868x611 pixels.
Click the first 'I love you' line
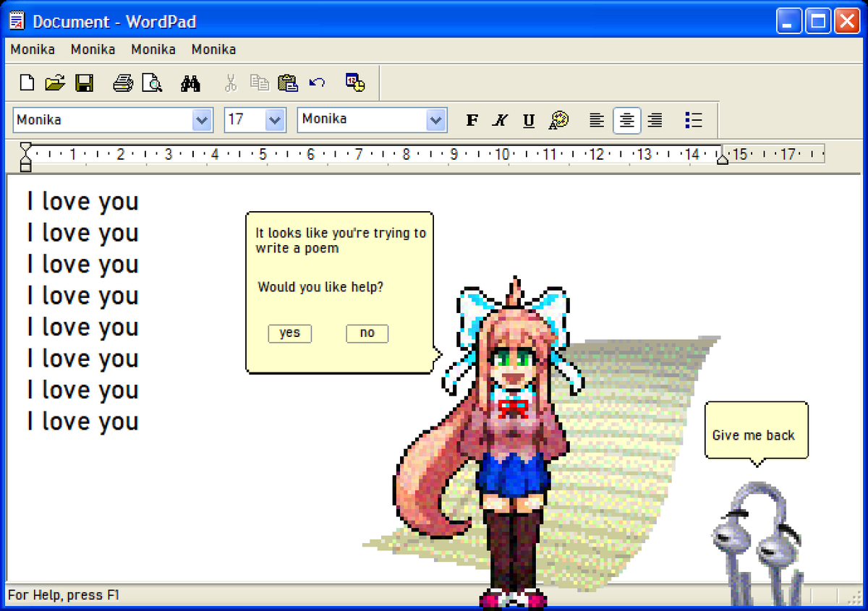[x=82, y=202]
